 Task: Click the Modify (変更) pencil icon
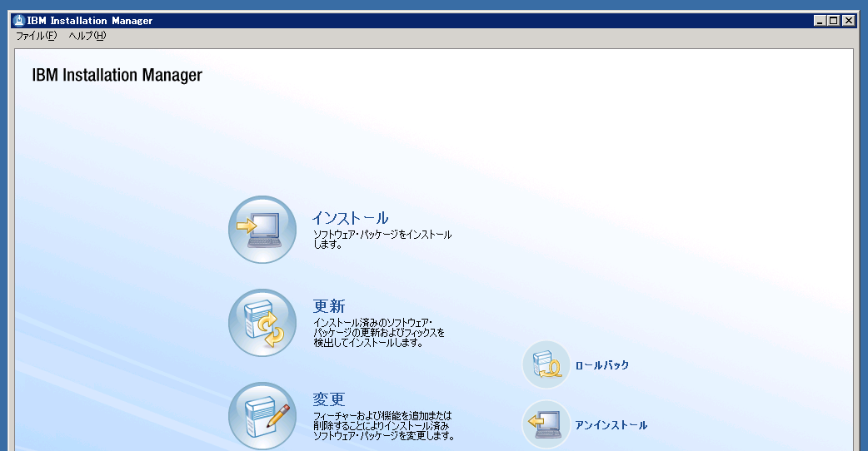click(262, 416)
